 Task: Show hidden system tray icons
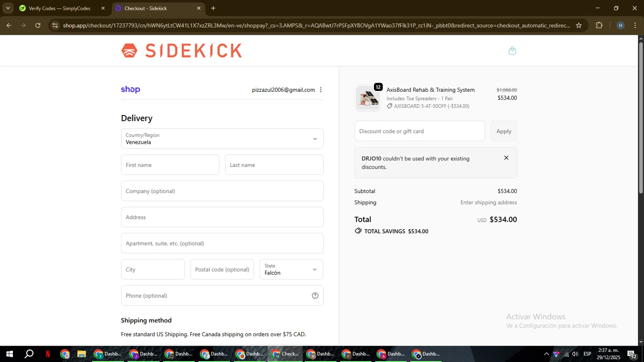pos(546,354)
